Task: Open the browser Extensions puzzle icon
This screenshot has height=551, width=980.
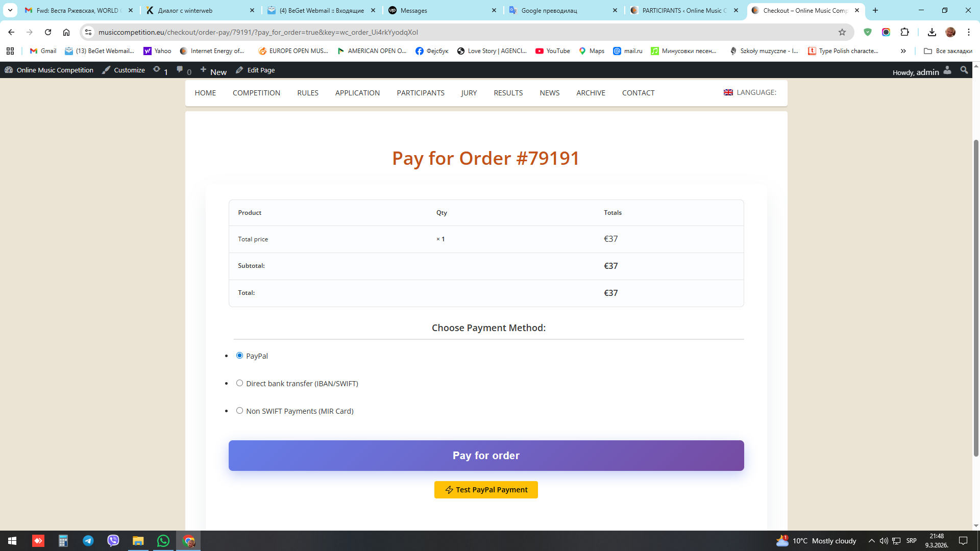Action: (x=904, y=32)
